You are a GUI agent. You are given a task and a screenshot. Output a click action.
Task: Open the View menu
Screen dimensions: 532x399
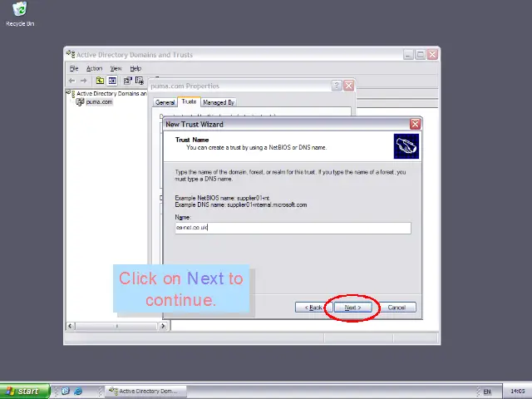(116, 68)
